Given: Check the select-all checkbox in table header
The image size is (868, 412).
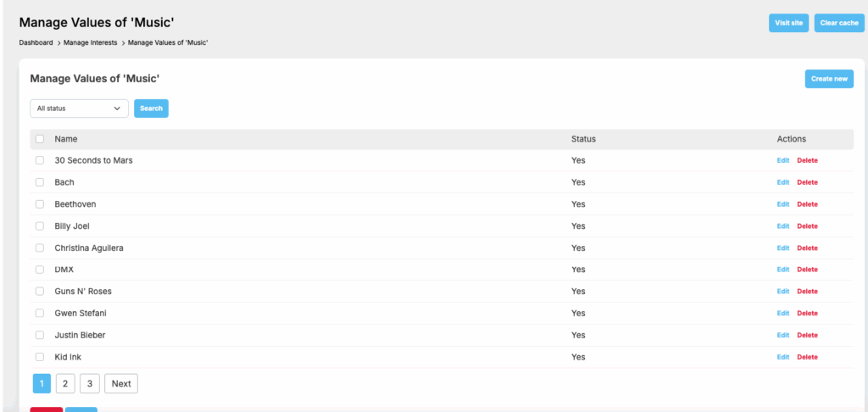Looking at the screenshot, I should pyautogui.click(x=39, y=139).
